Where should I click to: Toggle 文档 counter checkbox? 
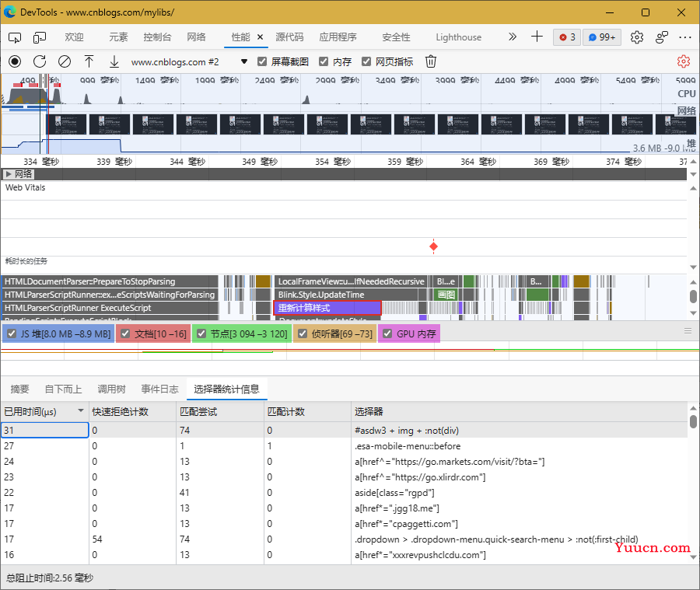(x=125, y=333)
